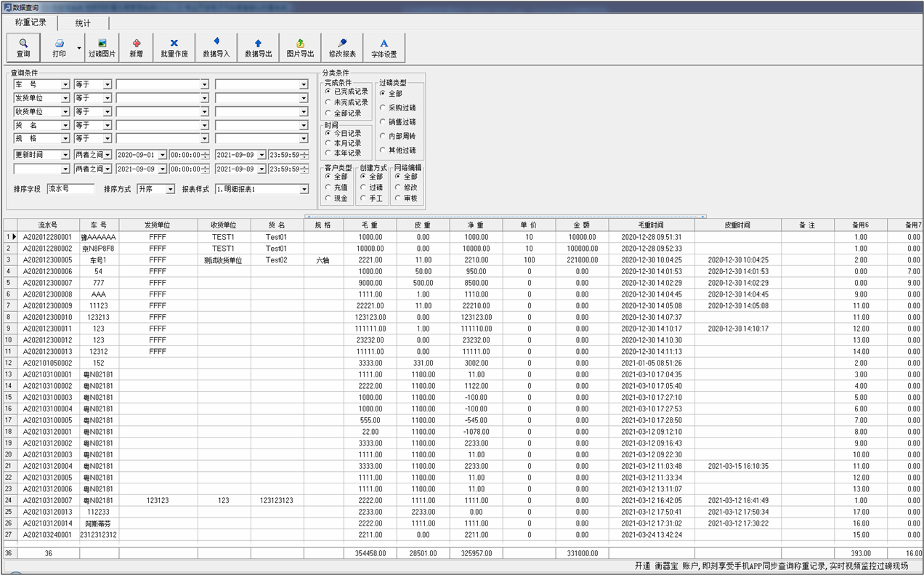Select the 未完成记录 radio option
924x575 pixels.
[328, 102]
